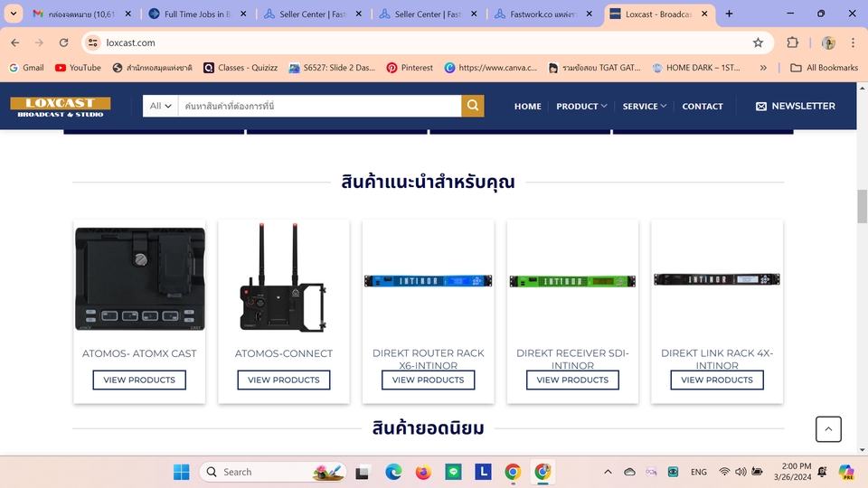
Task: Open the browser extensions puzzle icon
Action: [793, 42]
